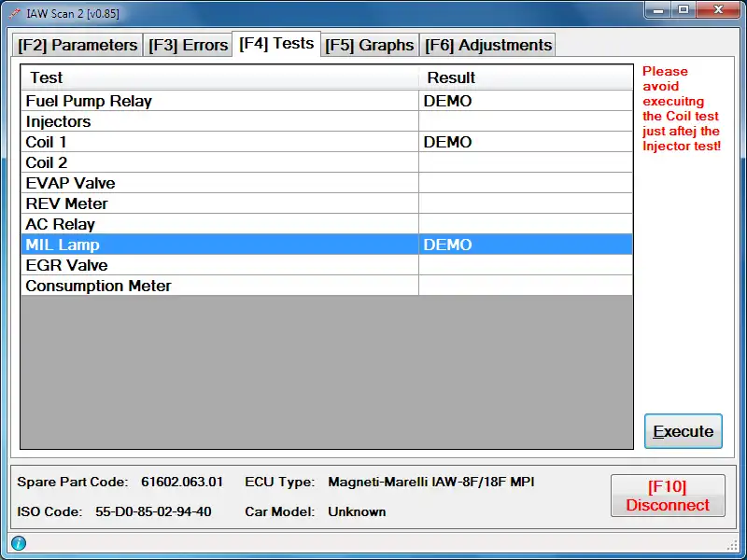Select the Fuel Pump Relay test row
This screenshot has height=560, width=747.
[x=327, y=101]
